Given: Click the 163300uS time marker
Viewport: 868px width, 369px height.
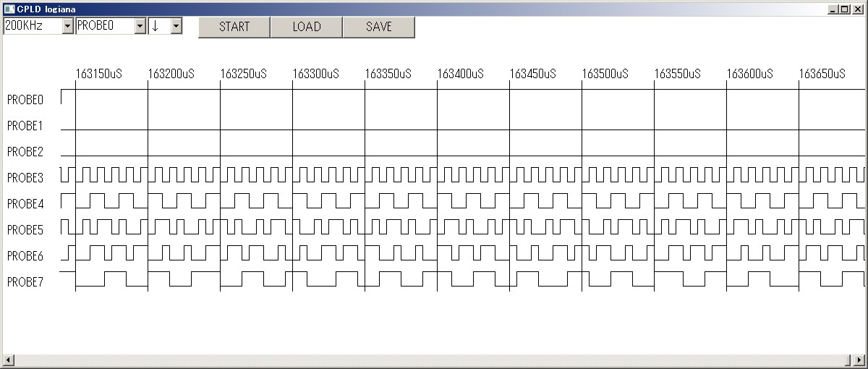Looking at the screenshot, I should (x=316, y=74).
